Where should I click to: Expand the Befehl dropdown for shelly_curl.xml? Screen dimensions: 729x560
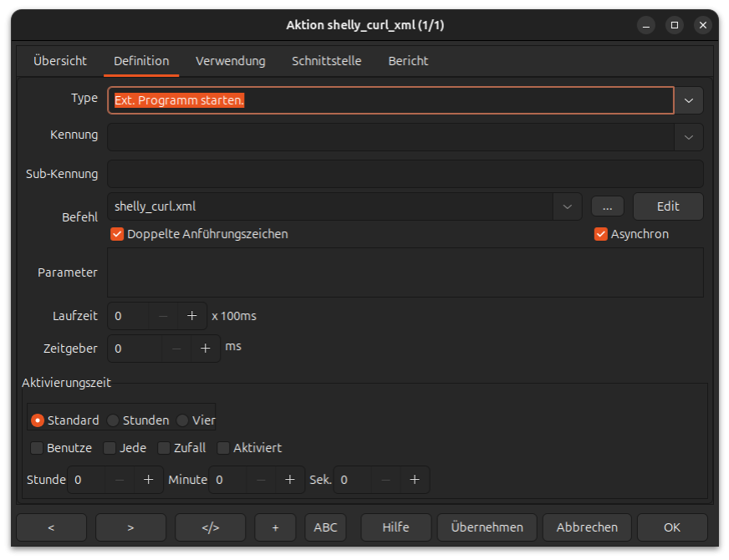pyautogui.click(x=567, y=206)
